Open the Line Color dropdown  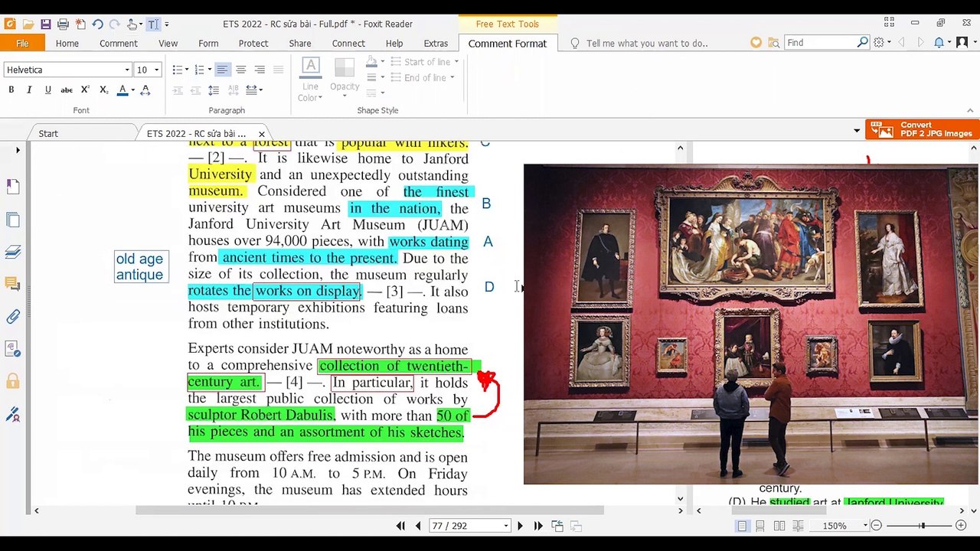310,80
